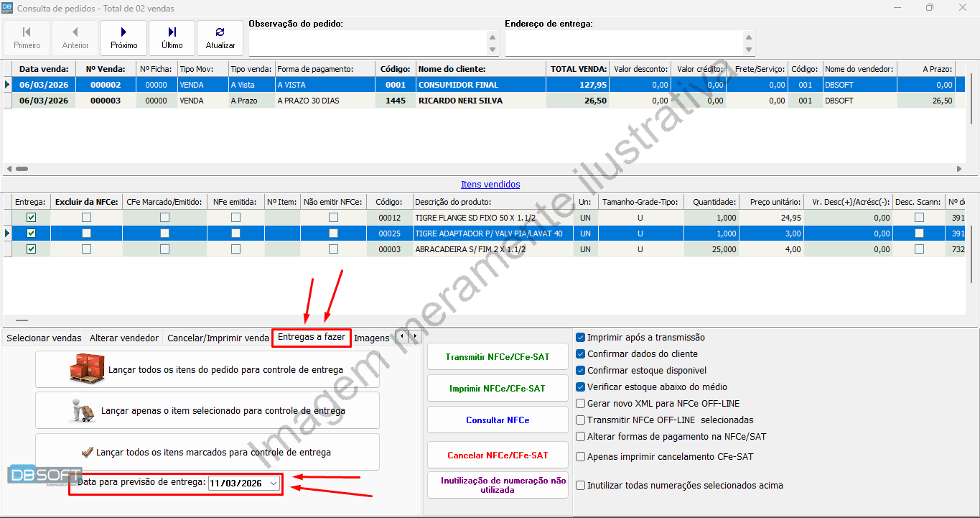Refresh the list with Atualizar

(x=220, y=38)
